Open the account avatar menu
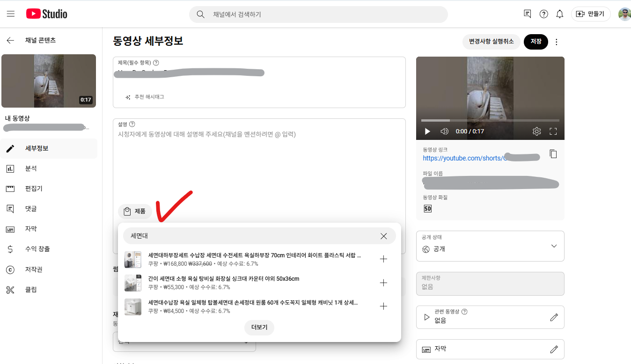 point(624,14)
